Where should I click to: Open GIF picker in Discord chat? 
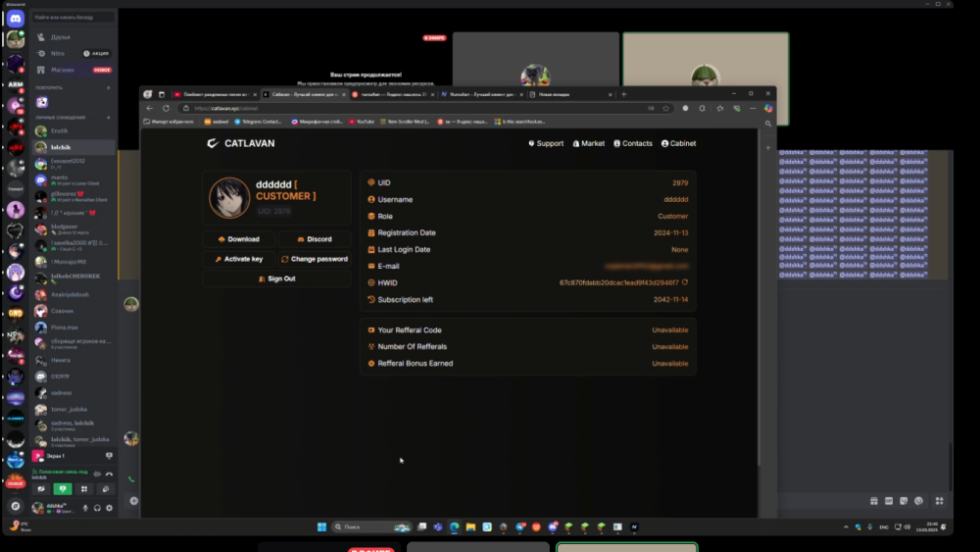click(x=889, y=501)
